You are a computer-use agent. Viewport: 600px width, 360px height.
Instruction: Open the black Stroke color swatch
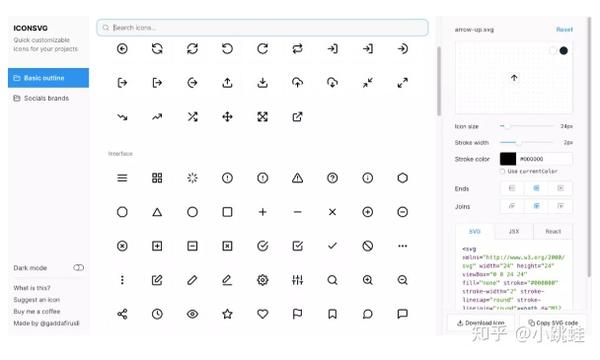pyautogui.click(x=508, y=159)
